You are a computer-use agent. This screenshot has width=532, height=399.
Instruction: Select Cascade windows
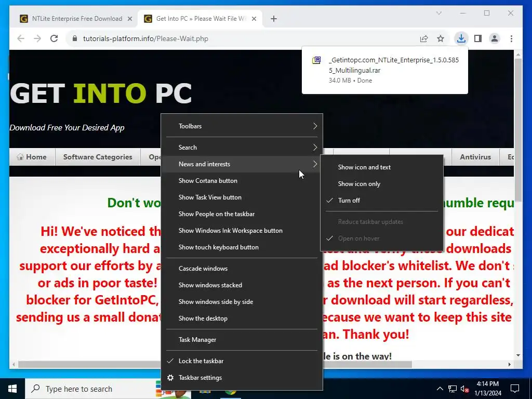[x=242, y=269]
